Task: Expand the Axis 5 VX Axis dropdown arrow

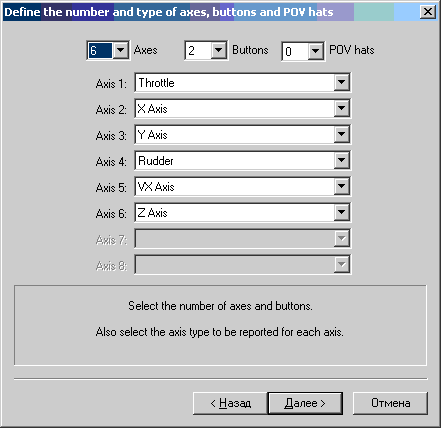Action: (341, 186)
